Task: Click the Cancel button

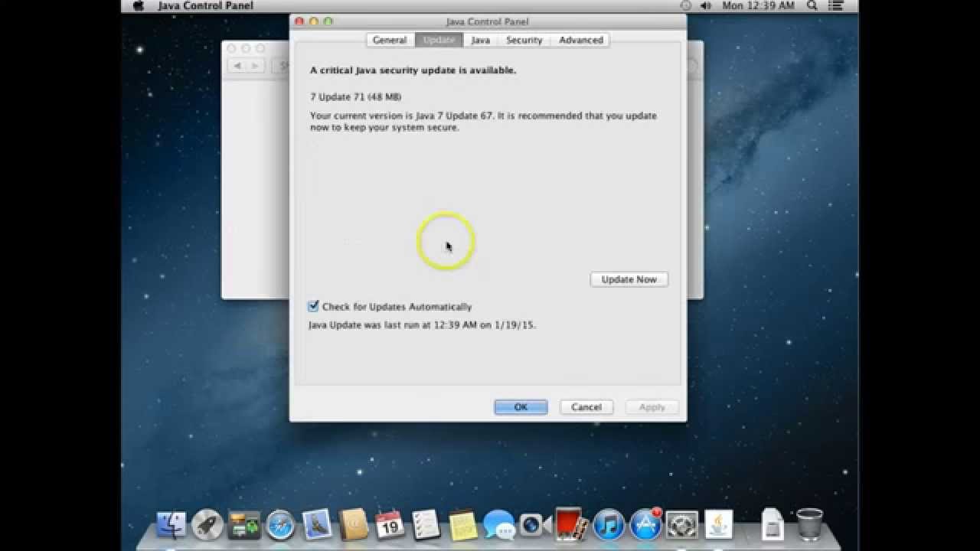Action: (x=586, y=407)
